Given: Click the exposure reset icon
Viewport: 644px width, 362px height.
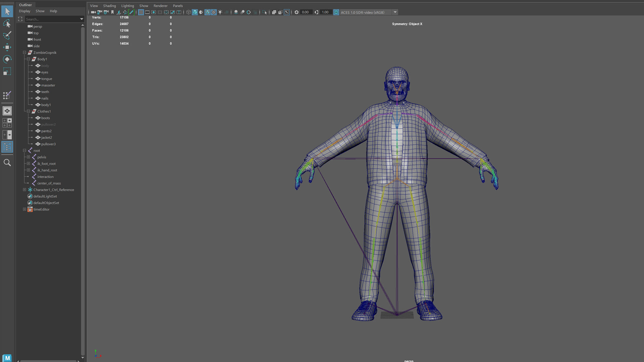Looking at the screenshot, I should point(297,12).
